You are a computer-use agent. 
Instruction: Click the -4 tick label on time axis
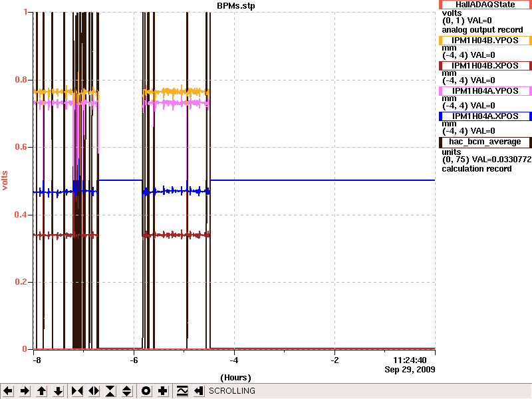pyautogui.click(x=234, y=360)
